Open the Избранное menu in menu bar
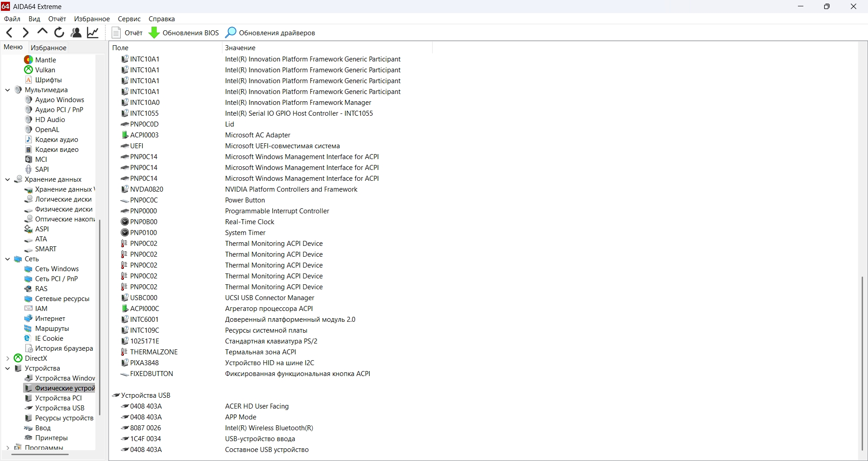The height and width of the screenshot is (461, 868). [x=92, y=19]
